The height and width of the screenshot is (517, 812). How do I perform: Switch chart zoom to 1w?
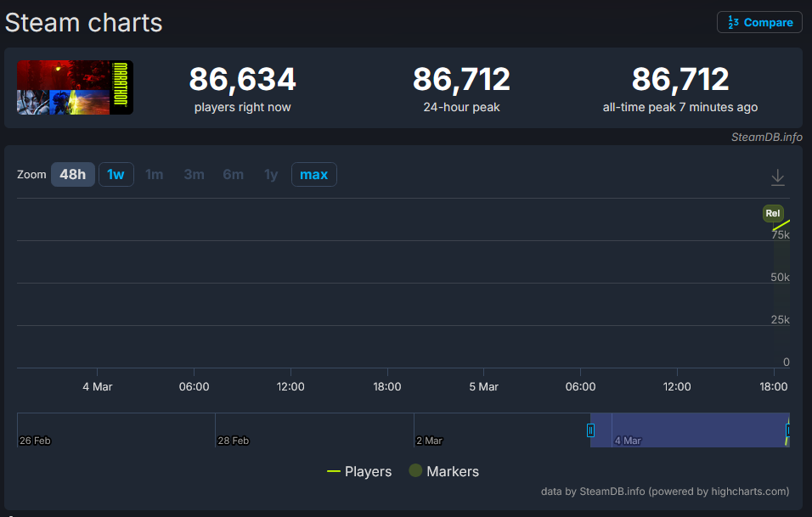(116, 174)
